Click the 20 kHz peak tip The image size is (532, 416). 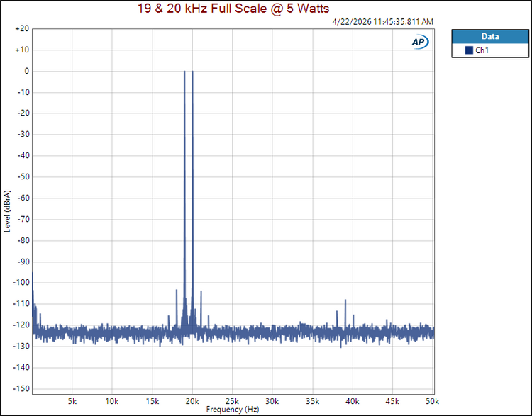coord(192,72)
